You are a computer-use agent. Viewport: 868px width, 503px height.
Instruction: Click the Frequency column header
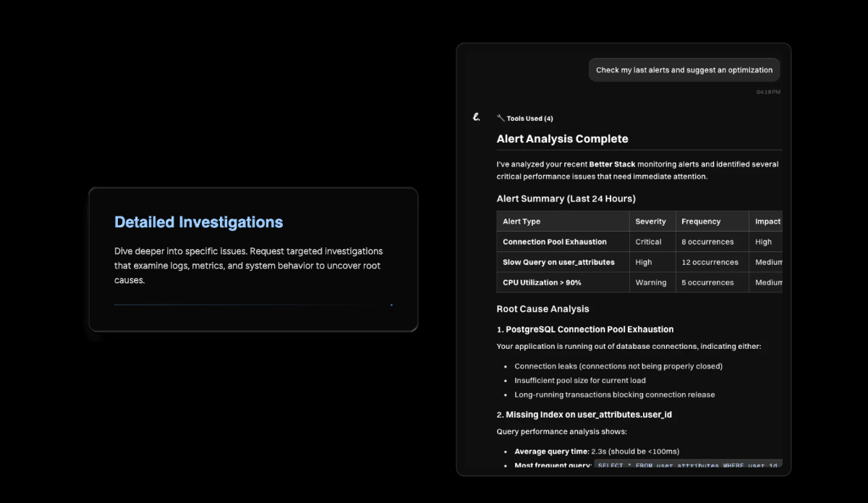pyautogui.click(x=700, y=221)
